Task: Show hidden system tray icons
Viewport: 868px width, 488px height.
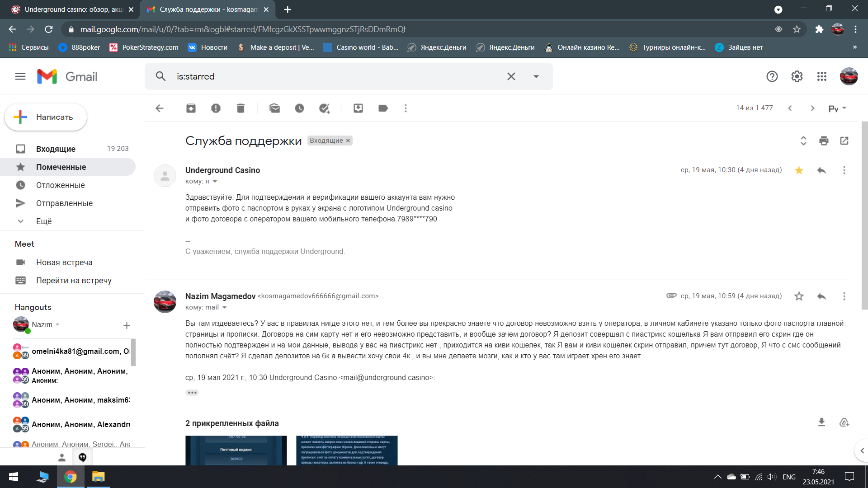Action: coord(717,477)
